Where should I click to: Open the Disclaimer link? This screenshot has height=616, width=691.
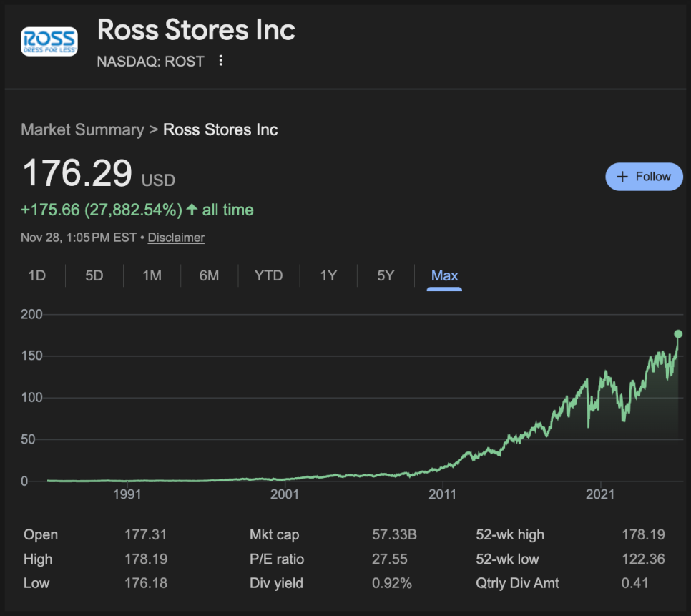[176, 238]
